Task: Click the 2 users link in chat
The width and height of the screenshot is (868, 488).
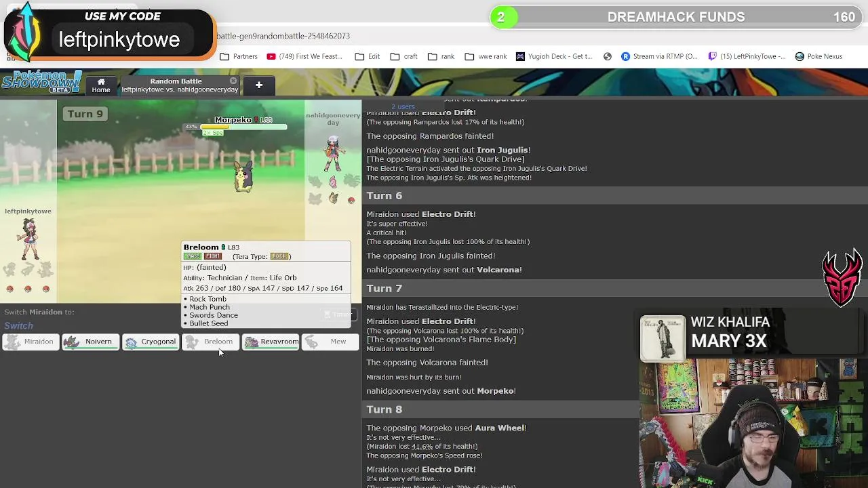Action: [403, 106]
